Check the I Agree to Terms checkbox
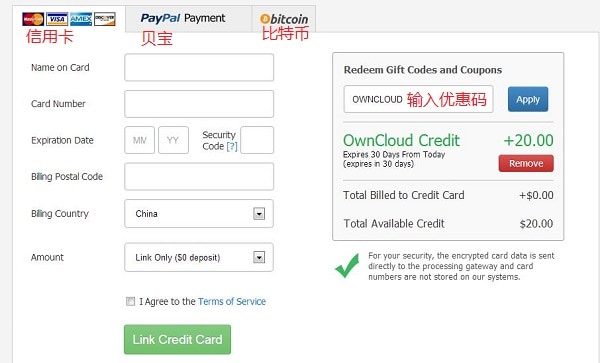This screenshot has width=600, height=363. [130, 301]
